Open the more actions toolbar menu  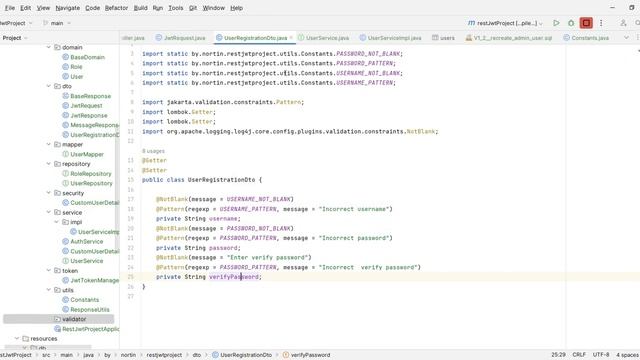coord(601,23)
